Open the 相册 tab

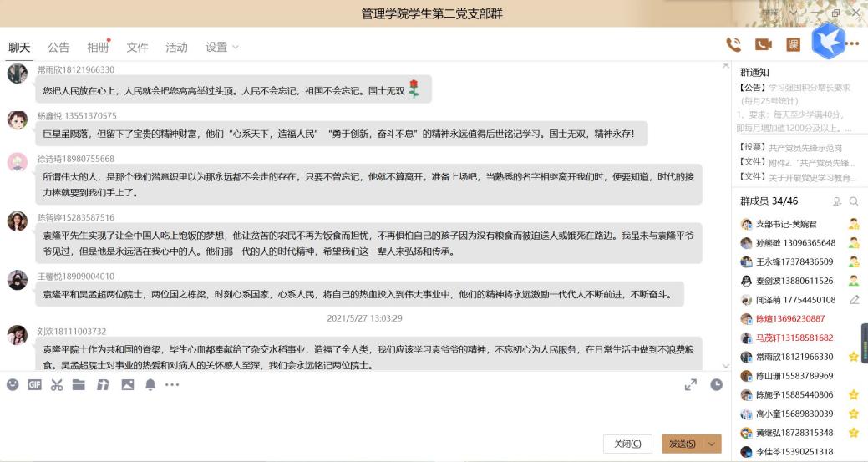point(98,48)
